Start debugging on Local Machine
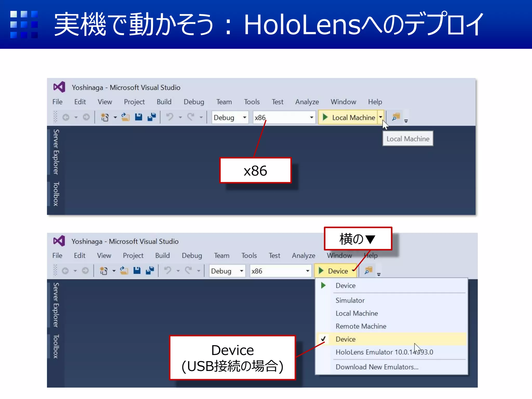 coord(348,117)
